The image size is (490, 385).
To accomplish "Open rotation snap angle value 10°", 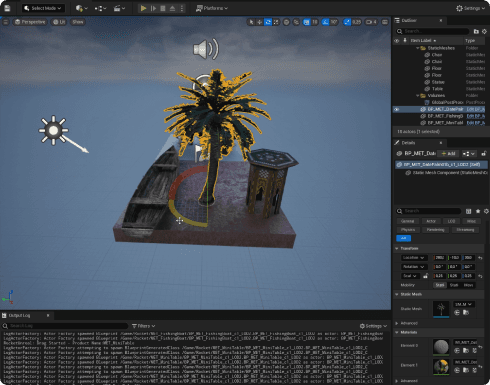I will pyautogui.click(x=334, y=22).
